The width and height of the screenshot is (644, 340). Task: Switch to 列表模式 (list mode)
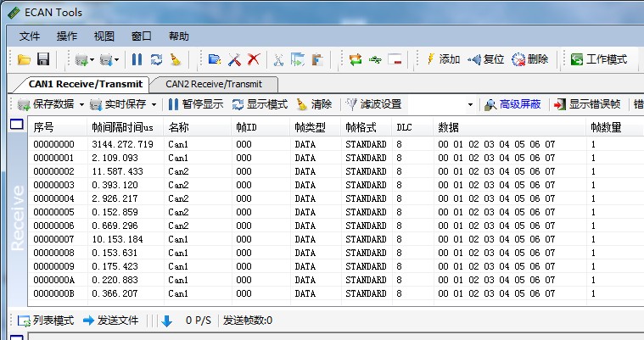point(46,320)
